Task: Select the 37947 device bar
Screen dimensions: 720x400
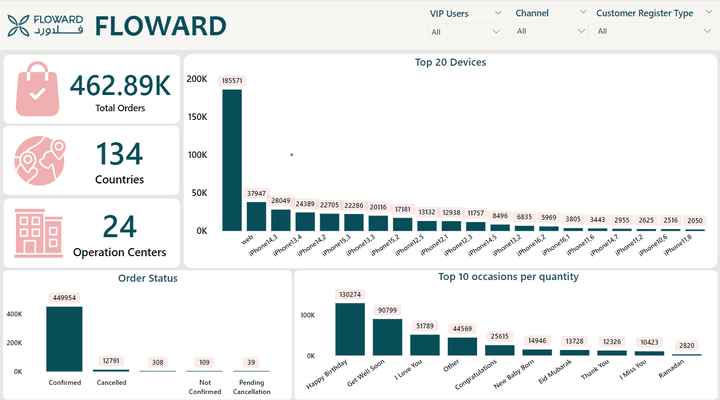Action: tap(256, 216)
